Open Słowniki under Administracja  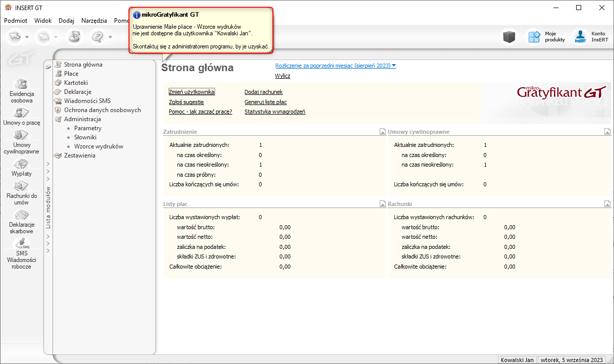pyautogui.click(x=85, y=137)
